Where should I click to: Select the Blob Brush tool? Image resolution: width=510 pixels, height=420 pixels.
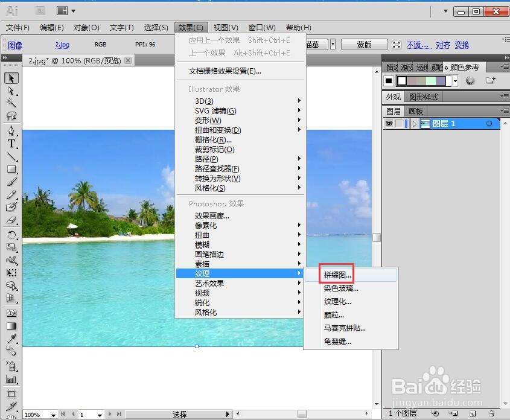coord(11,207)
